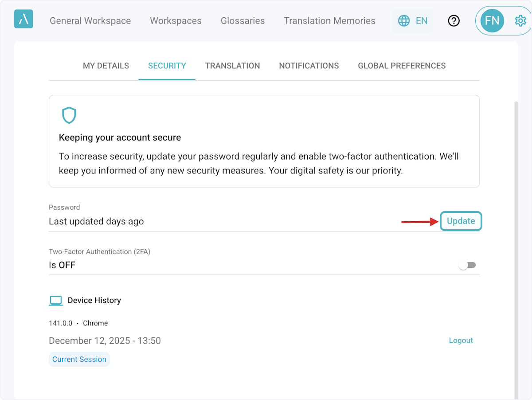Open the Notifications tab
532x400 pixels.
pos(309,66)
